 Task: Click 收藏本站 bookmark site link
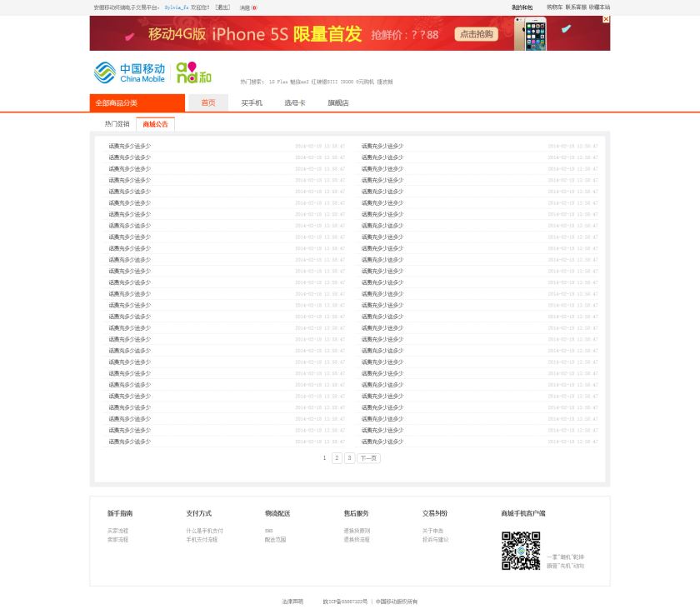tap(599, 7)
